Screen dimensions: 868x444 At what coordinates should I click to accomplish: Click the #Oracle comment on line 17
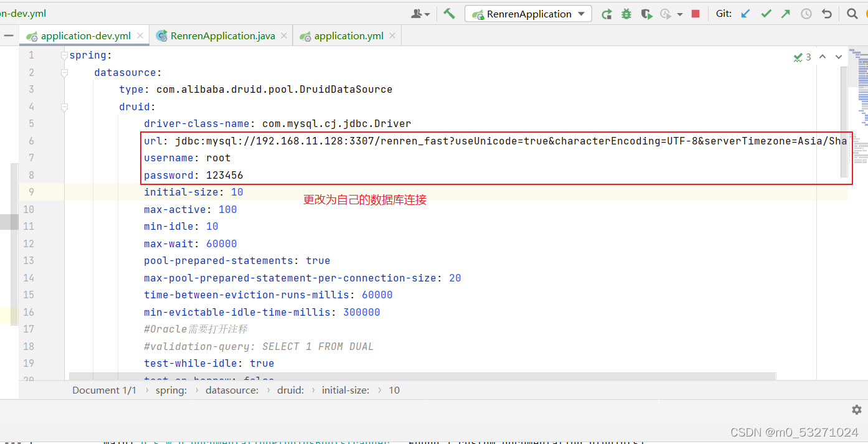[x=196, y=329]
